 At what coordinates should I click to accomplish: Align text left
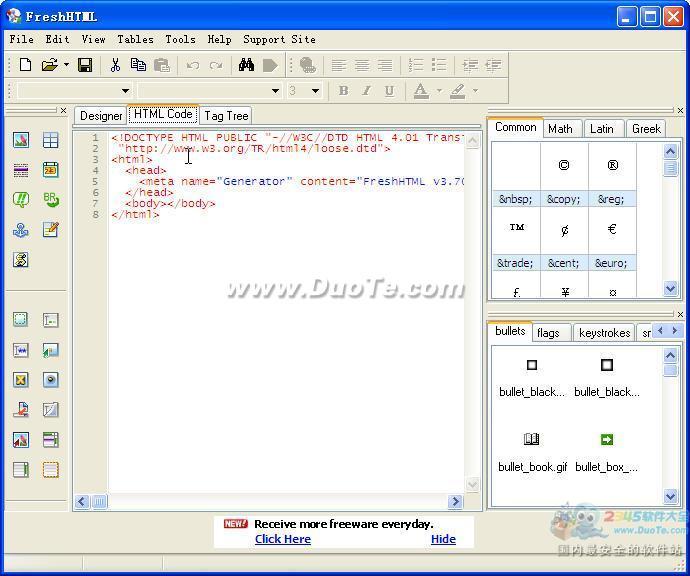[338, 66]
